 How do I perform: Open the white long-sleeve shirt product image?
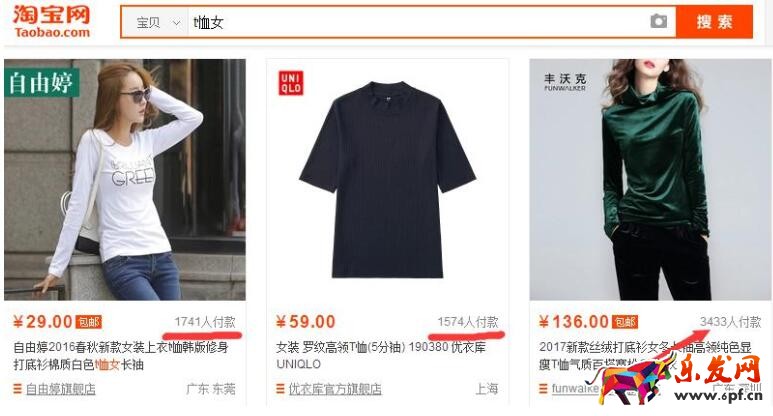coord(125,180)
